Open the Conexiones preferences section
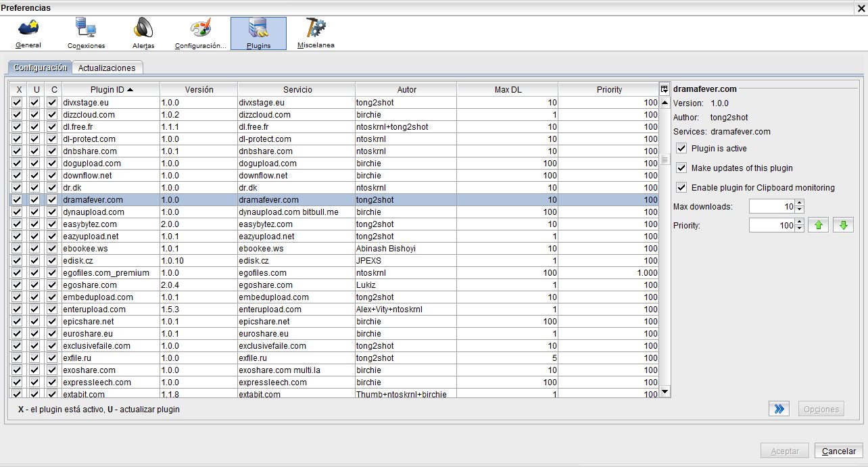Image resolution: width=868 pixels, height=467 pixels. (86, 33)
